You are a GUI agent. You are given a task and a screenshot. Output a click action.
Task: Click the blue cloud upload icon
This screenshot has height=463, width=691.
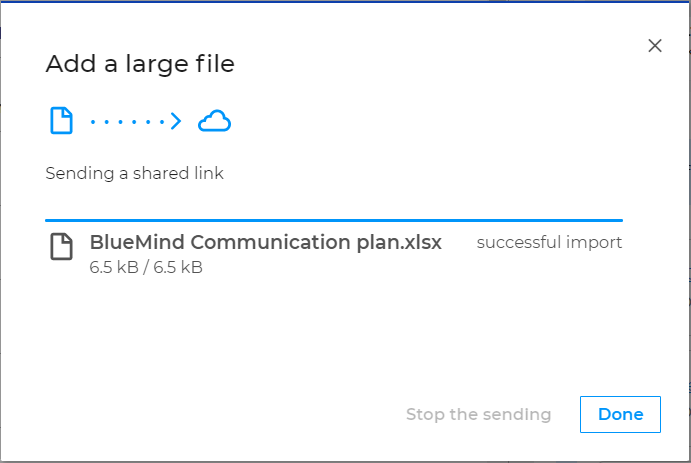tap(214, 121)
